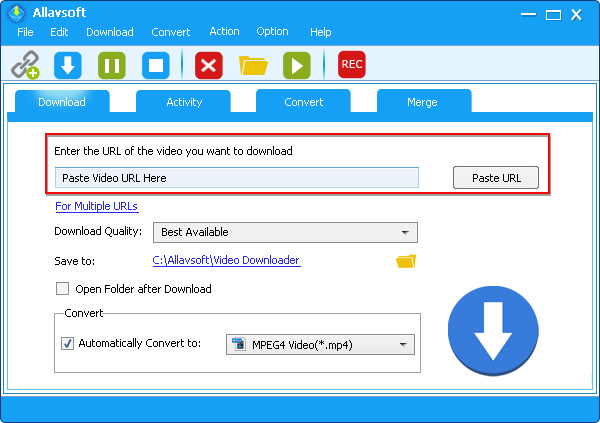The height and width of the screenshot is (423, 600).
Task: Open the Edit menu
Action: pos(59,32)
